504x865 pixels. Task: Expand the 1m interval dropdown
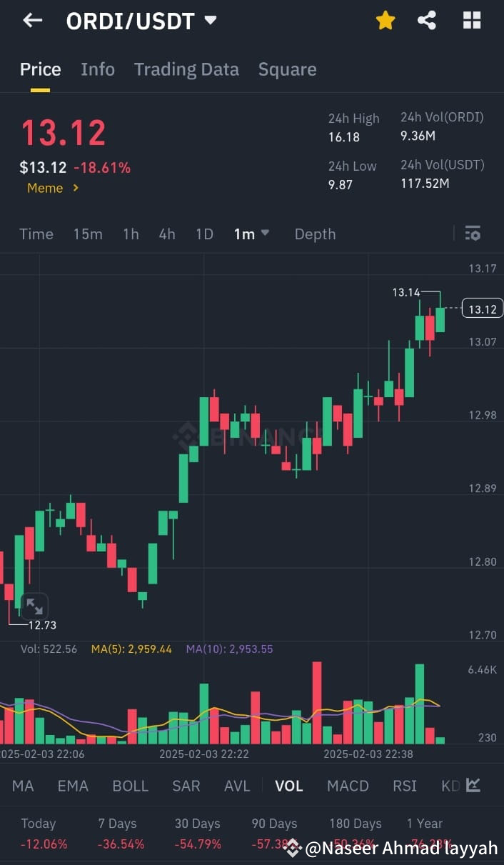point(251,234)
